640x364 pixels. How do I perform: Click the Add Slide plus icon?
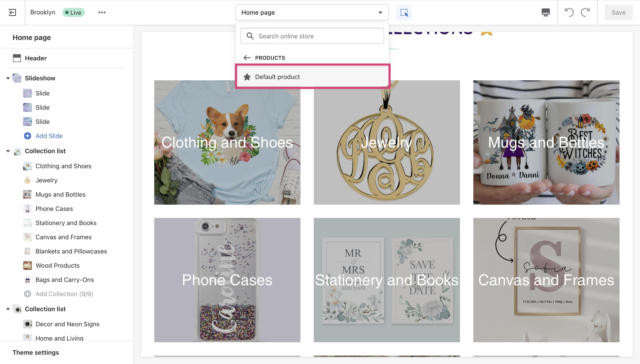[28, 136]
